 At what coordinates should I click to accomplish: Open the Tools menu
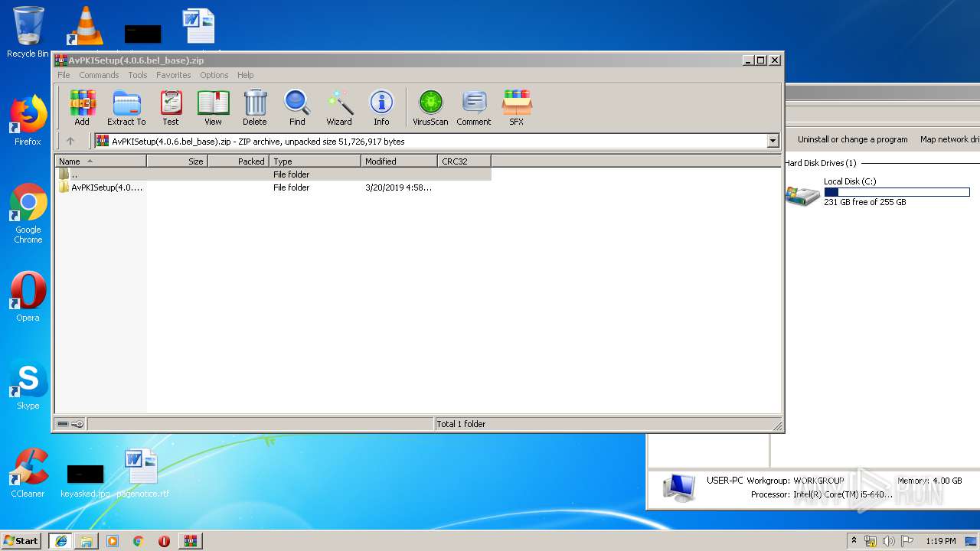[138, 75]
